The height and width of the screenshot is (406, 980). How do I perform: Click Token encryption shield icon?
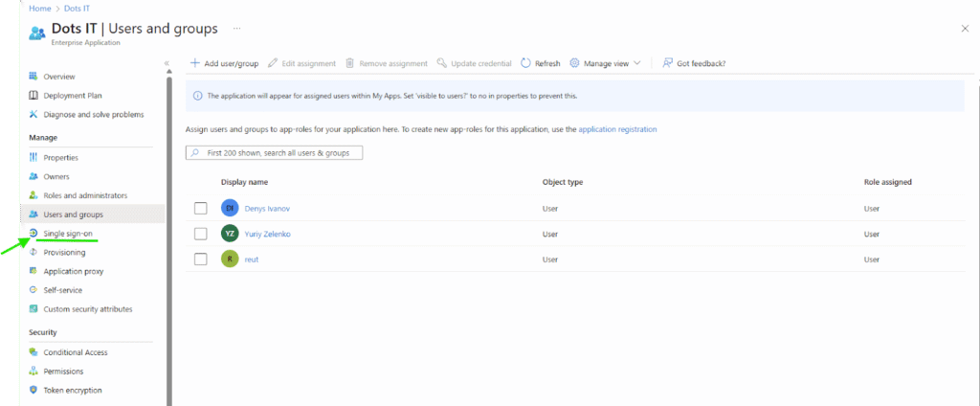33,390
